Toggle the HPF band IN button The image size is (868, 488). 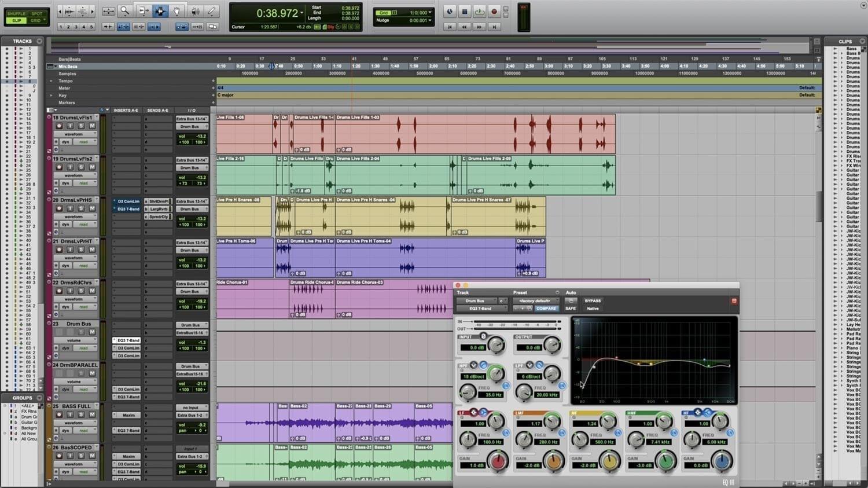(x=505, y=385)
